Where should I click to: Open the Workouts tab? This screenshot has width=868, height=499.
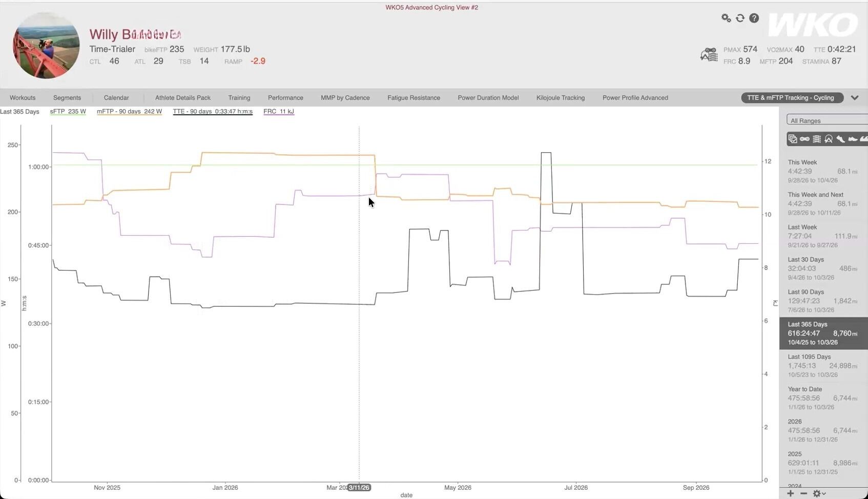click(23, 98)
